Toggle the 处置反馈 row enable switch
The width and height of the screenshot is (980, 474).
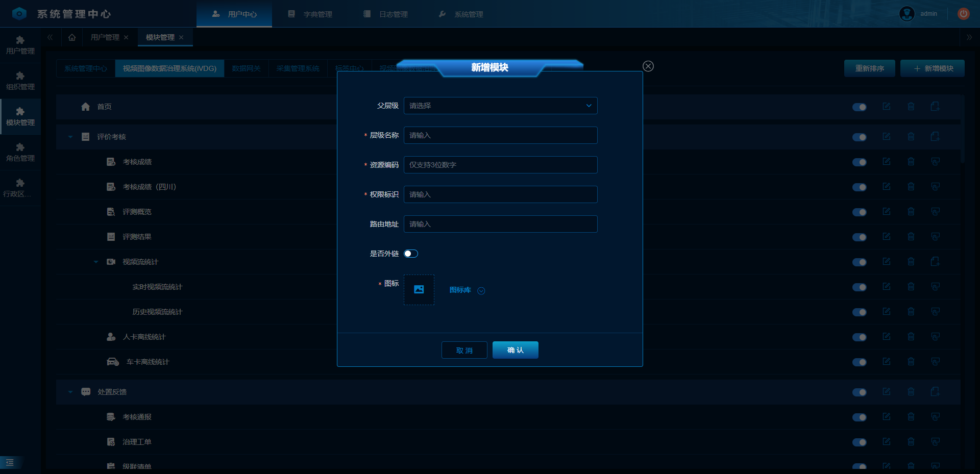[860, 392]
